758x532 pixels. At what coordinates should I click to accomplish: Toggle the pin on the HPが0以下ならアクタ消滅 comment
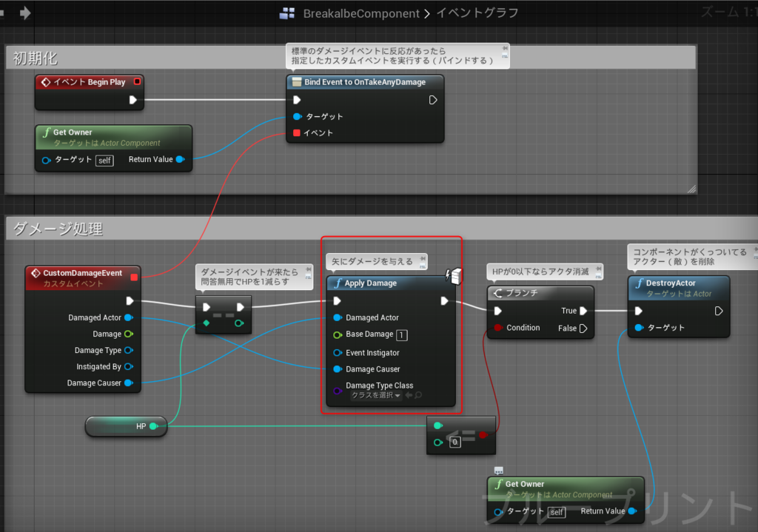click(x=598, y=268)
